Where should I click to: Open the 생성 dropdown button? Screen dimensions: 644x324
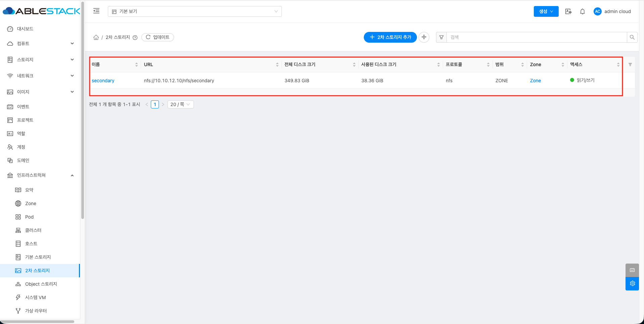pos(546,11)
